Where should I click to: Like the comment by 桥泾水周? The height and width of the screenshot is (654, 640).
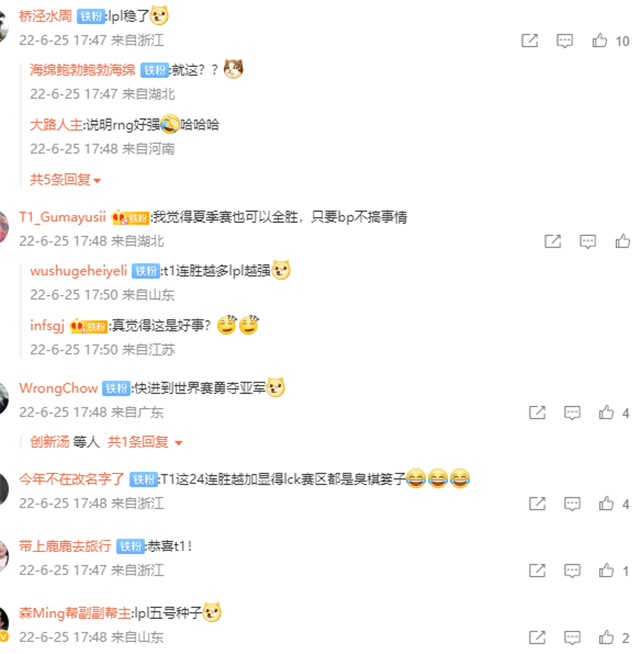click(600, 40)
